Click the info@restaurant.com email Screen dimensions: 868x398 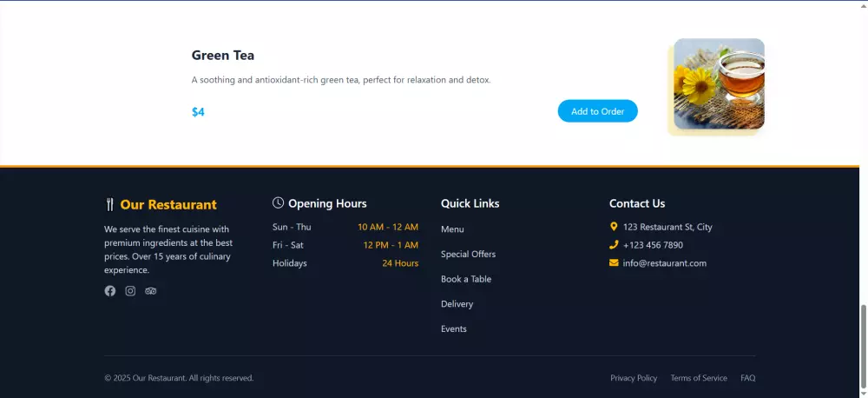click(665, 263)
